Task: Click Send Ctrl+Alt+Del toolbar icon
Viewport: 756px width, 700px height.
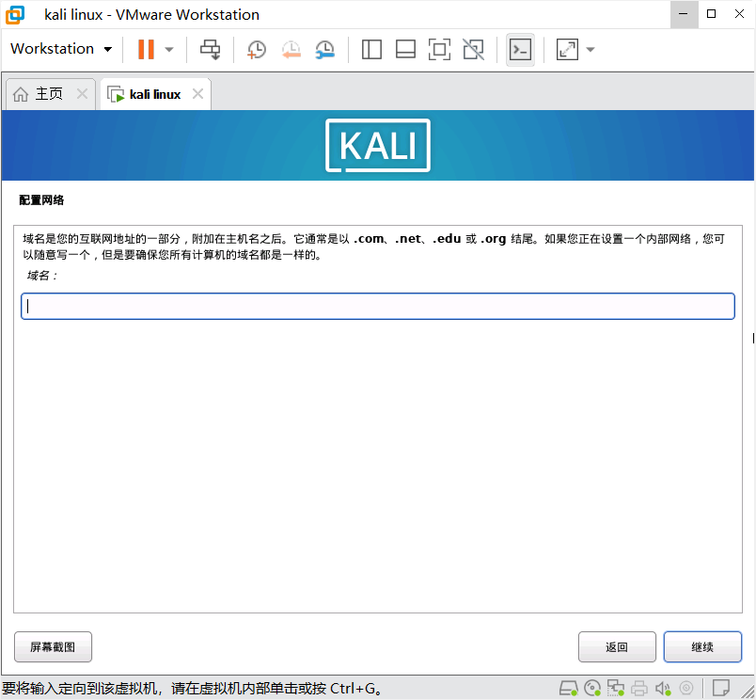Action: coord(211,49)
